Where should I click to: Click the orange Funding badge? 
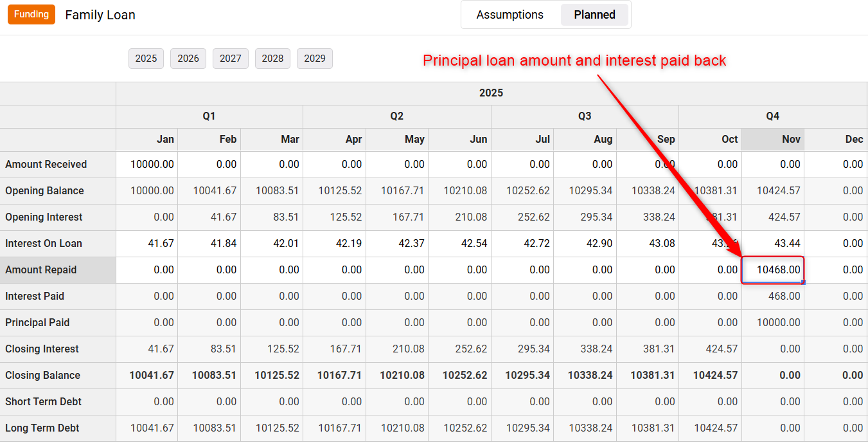tap(31, 14)
